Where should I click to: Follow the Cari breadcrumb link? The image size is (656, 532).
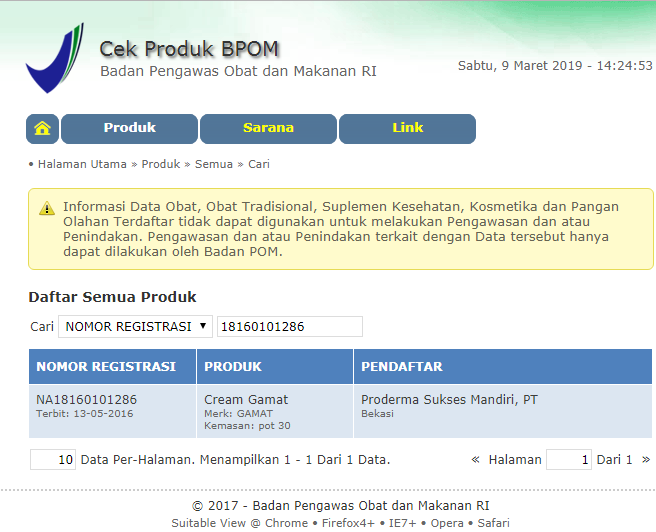coord(259,164)
